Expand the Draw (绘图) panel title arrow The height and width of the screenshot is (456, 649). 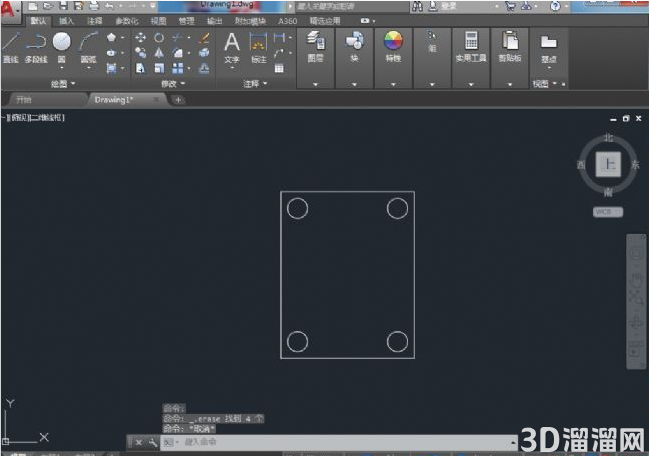point(73,84)
